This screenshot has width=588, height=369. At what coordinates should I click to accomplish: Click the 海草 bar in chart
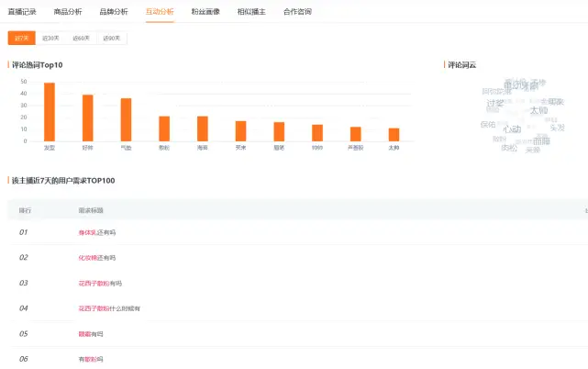click(203, 129)
